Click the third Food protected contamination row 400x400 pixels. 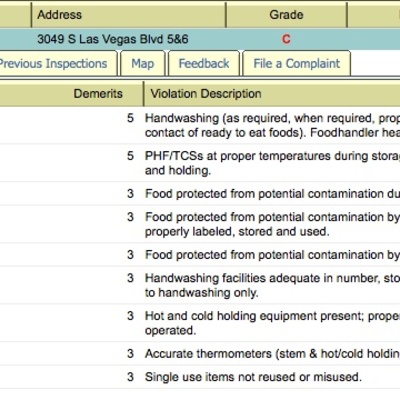click(200, 255)
